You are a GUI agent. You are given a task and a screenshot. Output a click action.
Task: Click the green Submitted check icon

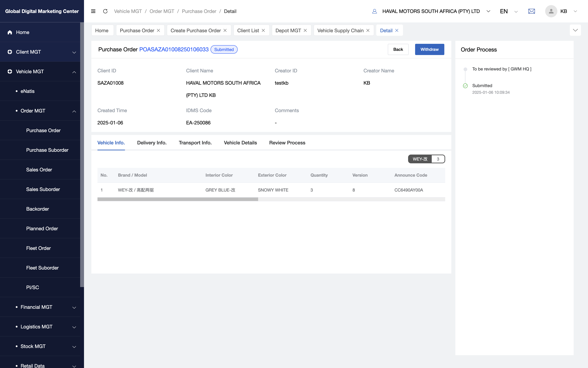(x=465, y=86)
